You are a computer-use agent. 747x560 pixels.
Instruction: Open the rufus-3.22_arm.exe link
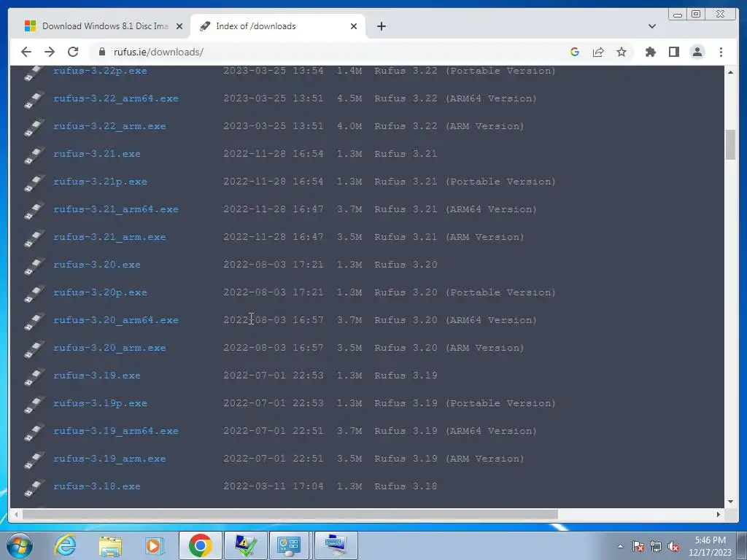tap(109, 126)
